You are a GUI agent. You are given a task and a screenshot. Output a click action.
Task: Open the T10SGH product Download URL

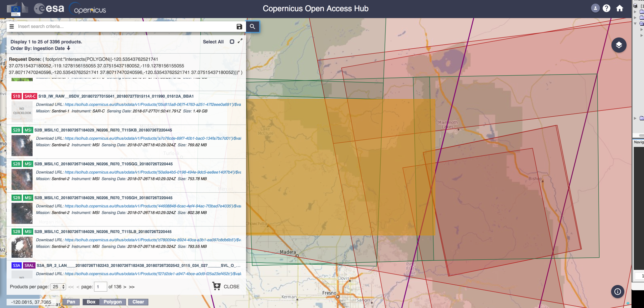[153, 206]
